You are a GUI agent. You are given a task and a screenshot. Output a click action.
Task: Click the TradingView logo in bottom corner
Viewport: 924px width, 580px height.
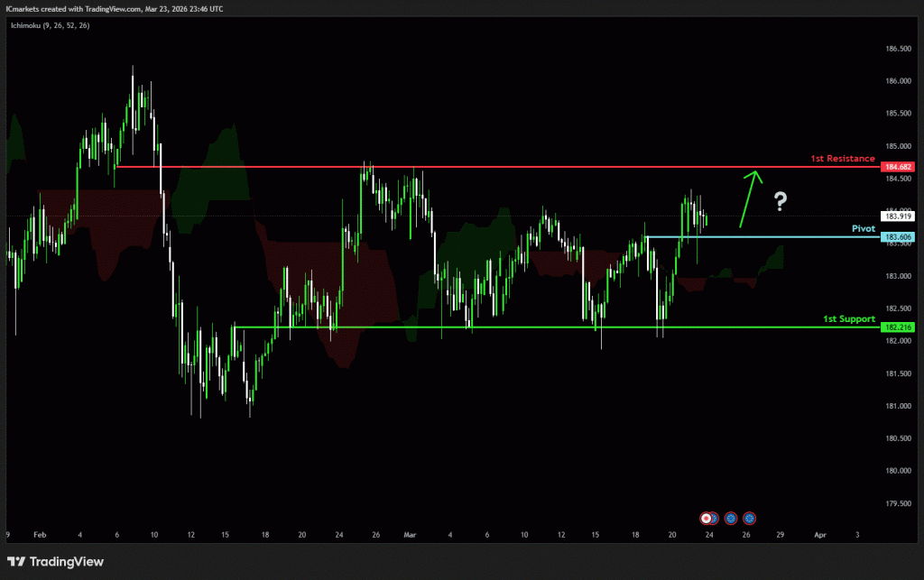coord(54,562)
